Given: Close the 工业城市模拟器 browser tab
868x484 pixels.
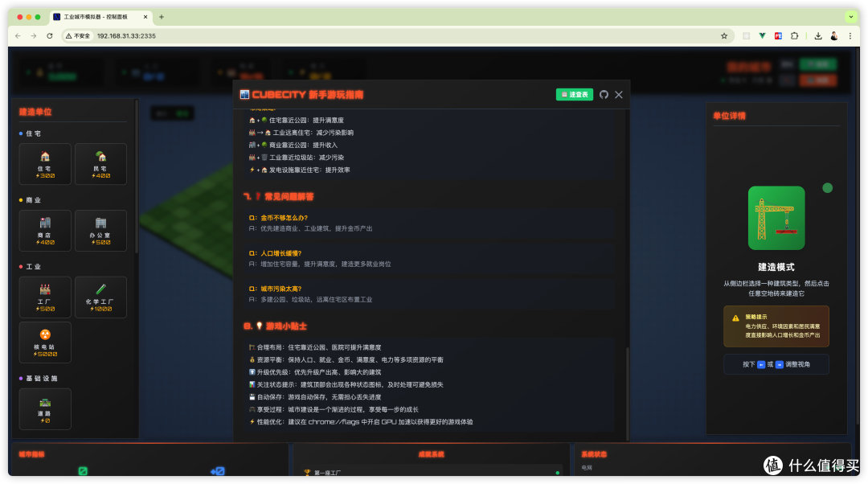Looking at the screenshot, I should pos(145,17).
